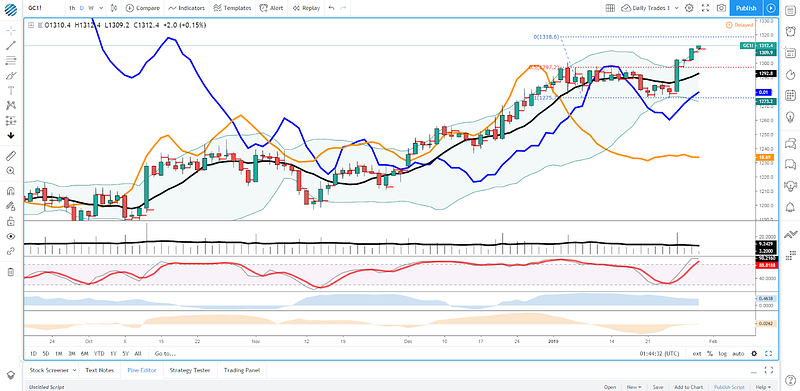
Task: Toggle the lock all drawings icon
Action: (x=11, y=222)
